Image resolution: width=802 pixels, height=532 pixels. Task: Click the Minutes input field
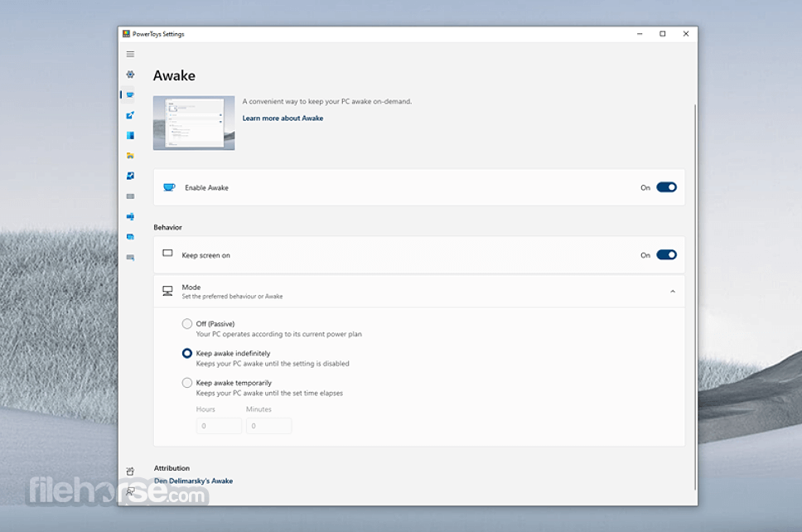pos(269,426)
